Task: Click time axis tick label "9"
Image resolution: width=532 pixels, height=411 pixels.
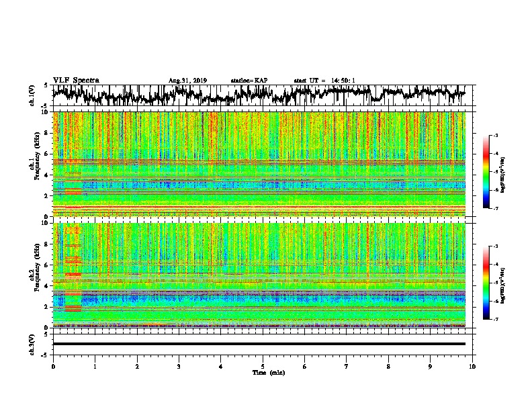Action: pos(430,366)
